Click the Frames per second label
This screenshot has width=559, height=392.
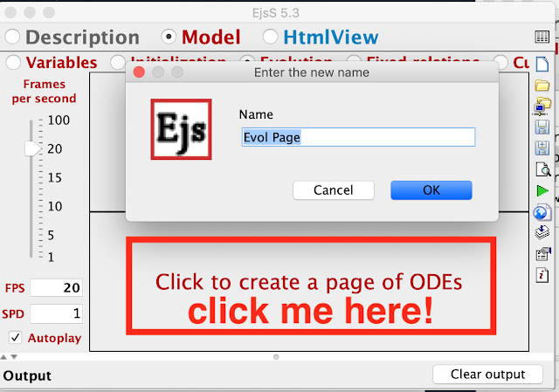coord(45,91)
